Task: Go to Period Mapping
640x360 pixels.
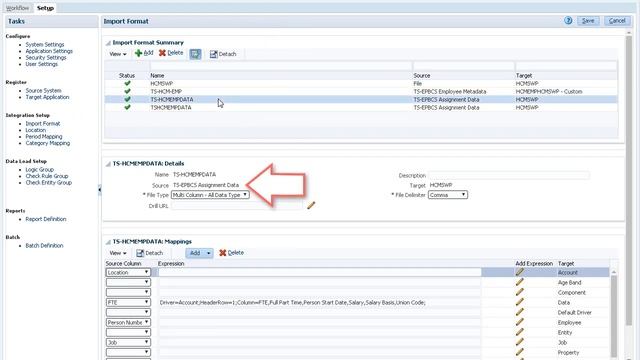Action: click(x=44, y=136)
